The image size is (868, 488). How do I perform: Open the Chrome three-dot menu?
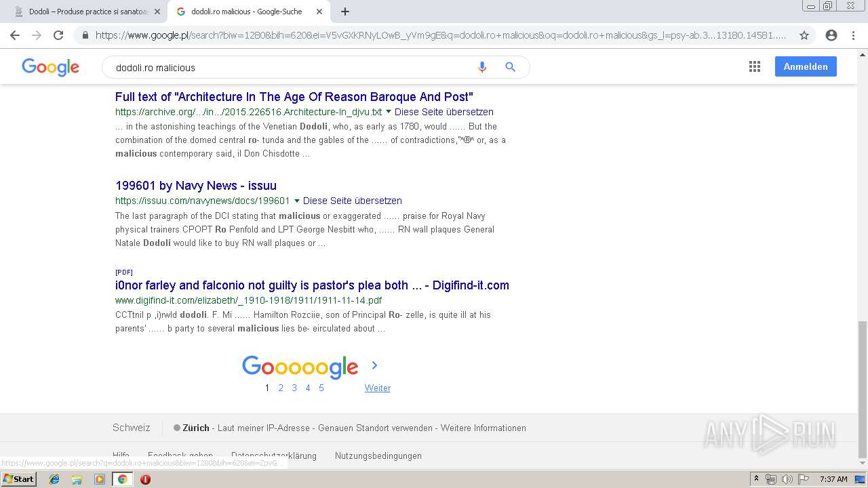[x=853, y=35]
